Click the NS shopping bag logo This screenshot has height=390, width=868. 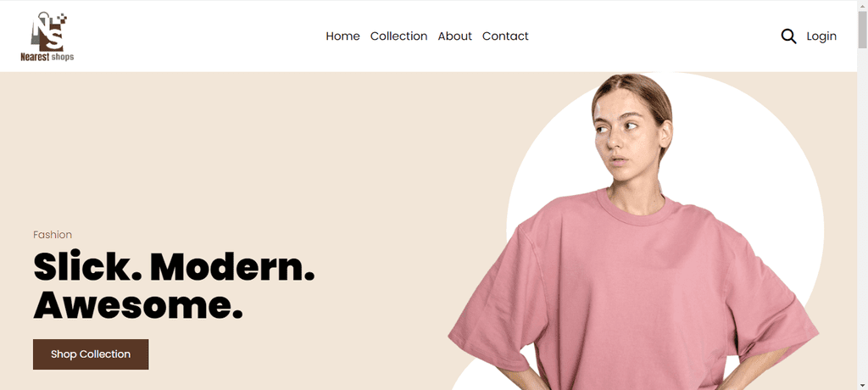[48, 31]
